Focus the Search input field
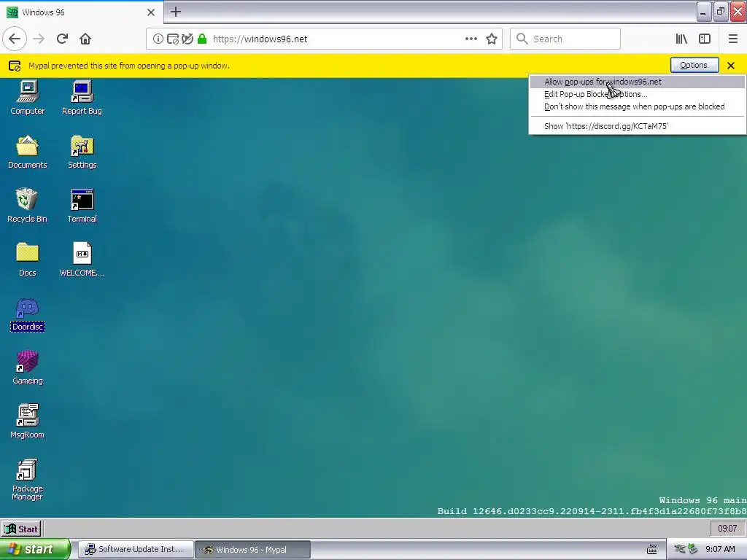The height and width of the screenshot is (560, 747). pos(565,39)
